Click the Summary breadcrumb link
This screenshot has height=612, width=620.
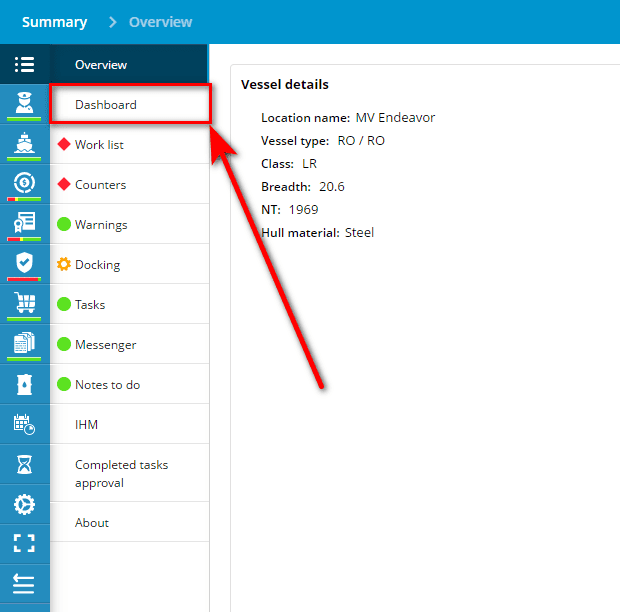[x=54, y=22]
